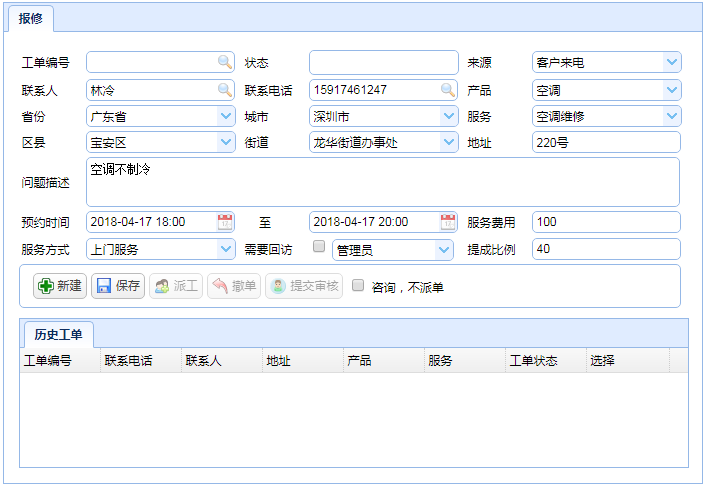Screen dimensions: 706x488
Task: Click the 状态 input field
Action: pyautogui.click(x=384, y=62)
